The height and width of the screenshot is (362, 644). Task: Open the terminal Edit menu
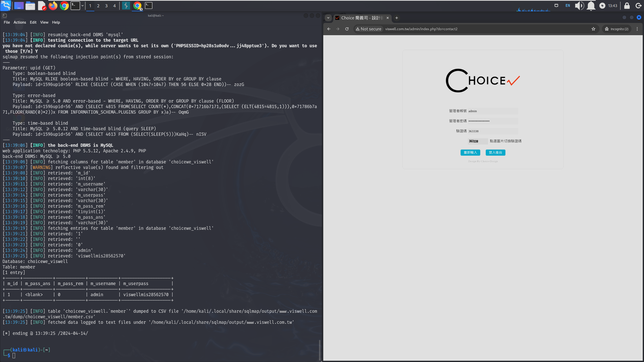33,22
